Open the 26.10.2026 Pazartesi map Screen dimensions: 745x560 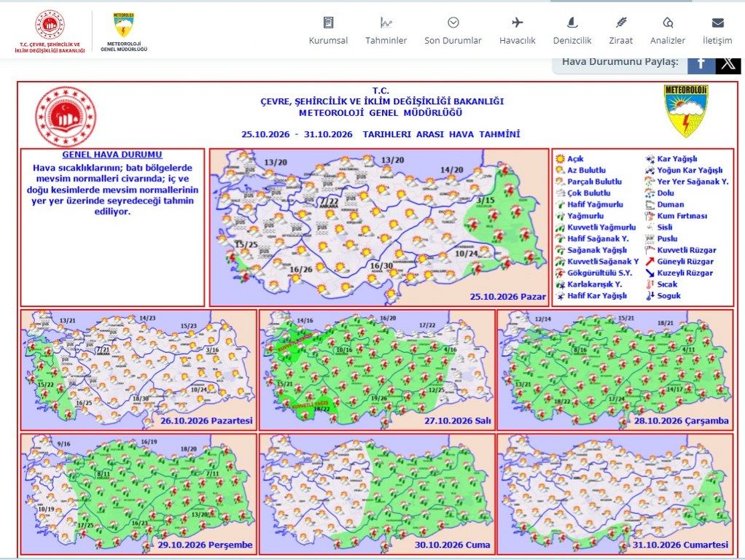tap(139, 370)
